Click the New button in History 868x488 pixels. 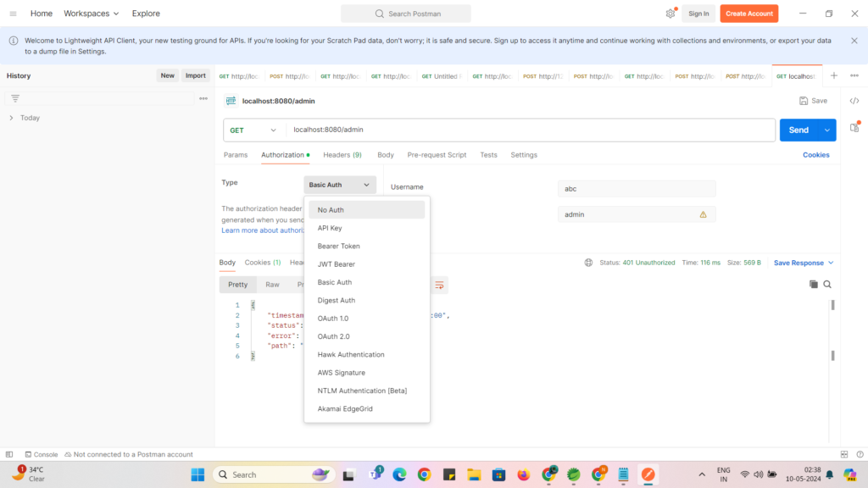pos(167,75)
